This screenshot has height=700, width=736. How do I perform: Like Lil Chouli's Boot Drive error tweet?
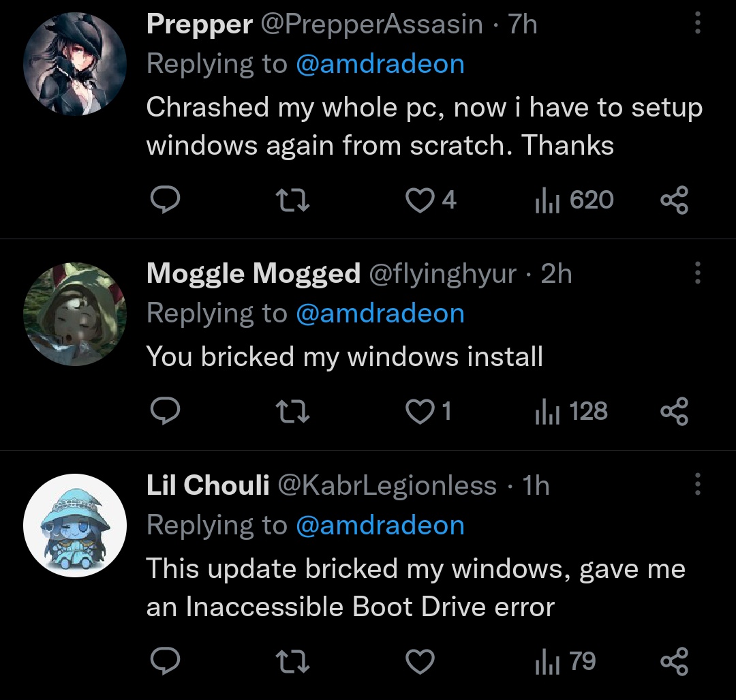point(420,660)
